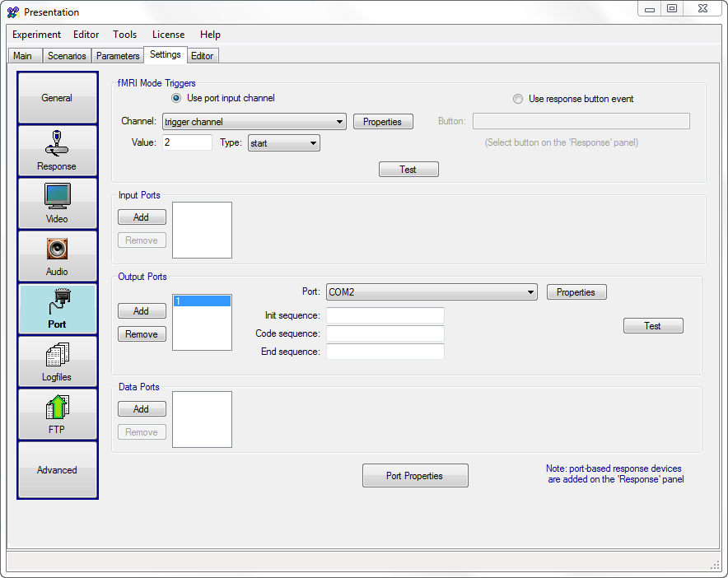
Task: Click the Presentation app icon in title bar
Action: [x=13, y=12]
